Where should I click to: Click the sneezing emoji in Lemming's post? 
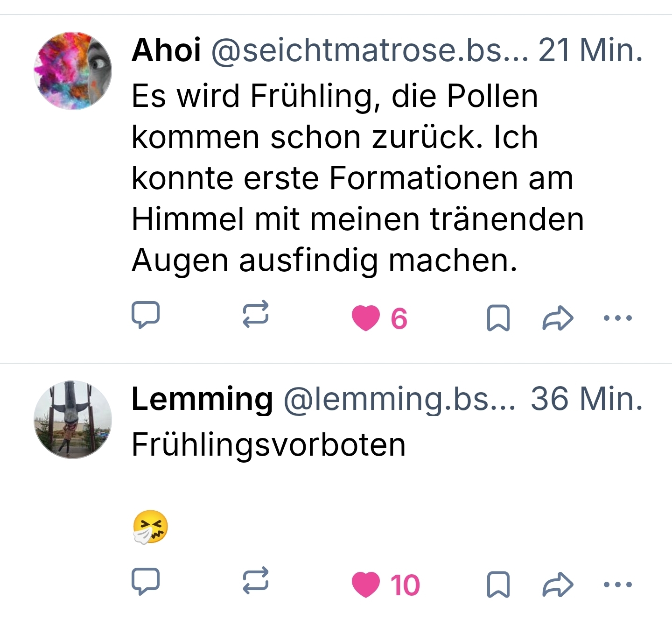150,527
